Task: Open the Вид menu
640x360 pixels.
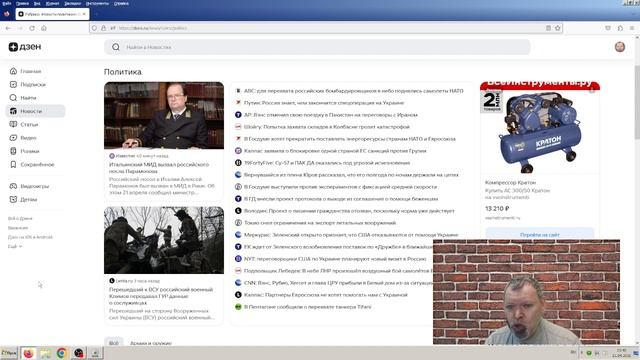Action: tap(37, 3)
